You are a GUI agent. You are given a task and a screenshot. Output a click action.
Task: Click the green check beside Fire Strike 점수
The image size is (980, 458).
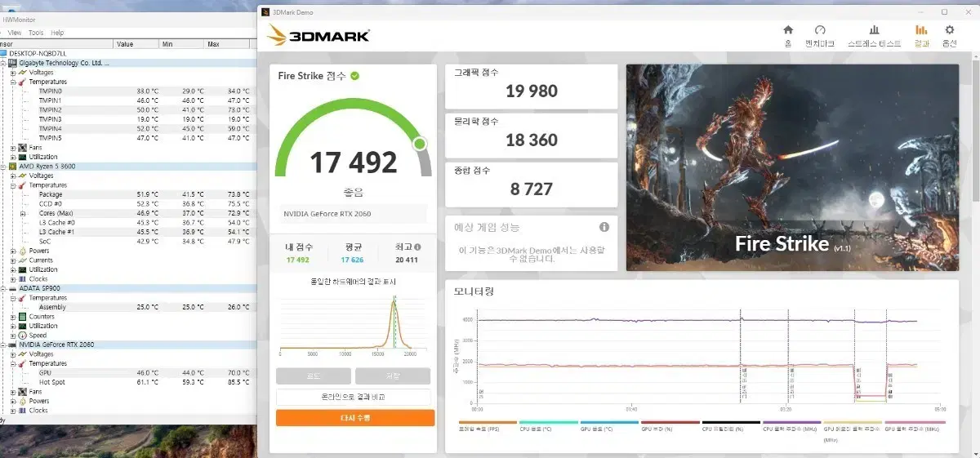[x=355, y=76]
